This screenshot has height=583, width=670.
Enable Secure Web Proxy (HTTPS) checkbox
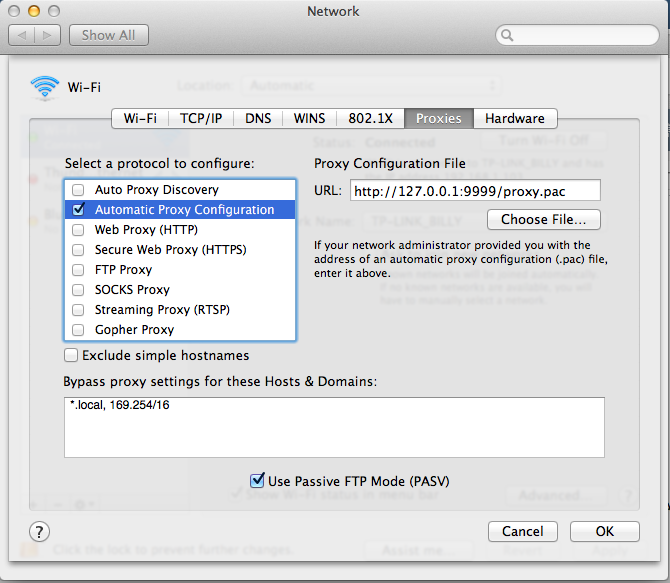78,250
